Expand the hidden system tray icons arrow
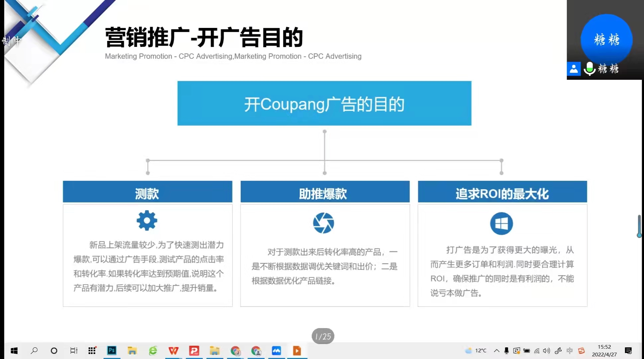The height and width of the screenshot is (359, 644). 497,350
